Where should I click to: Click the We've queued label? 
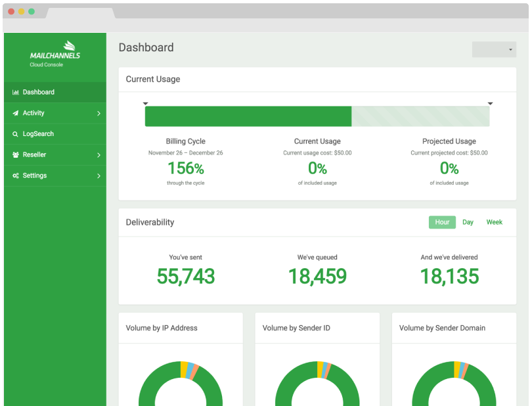pos(318,258)
